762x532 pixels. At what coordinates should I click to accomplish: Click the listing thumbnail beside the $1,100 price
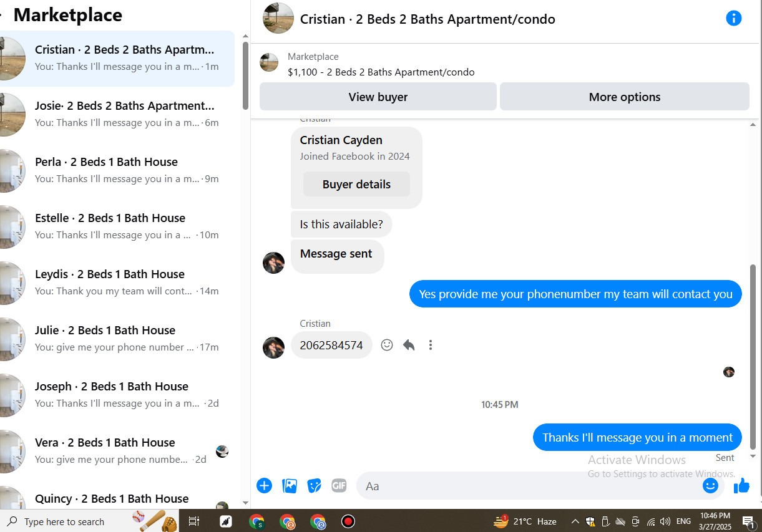pos(269,62)
